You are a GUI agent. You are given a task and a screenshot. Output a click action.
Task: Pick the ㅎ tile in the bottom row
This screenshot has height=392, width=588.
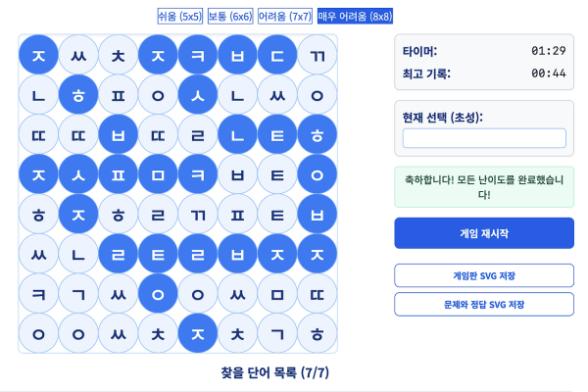tap(317, 333)
